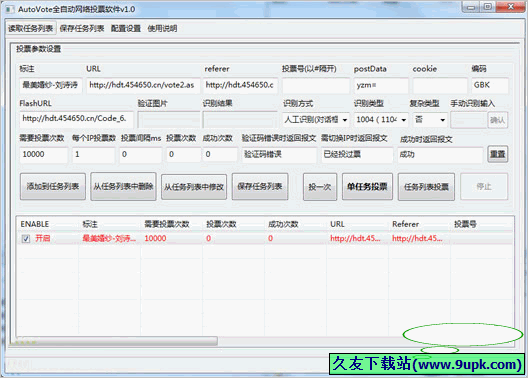Click the 确认 button
Image resolution: width=528 pixels, height=378 pixels.
(498, 120)
